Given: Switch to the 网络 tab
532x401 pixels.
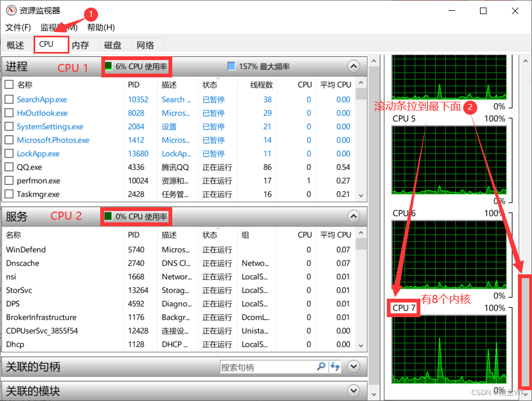Looking at the screenshot, I should (x=145, y=45).
